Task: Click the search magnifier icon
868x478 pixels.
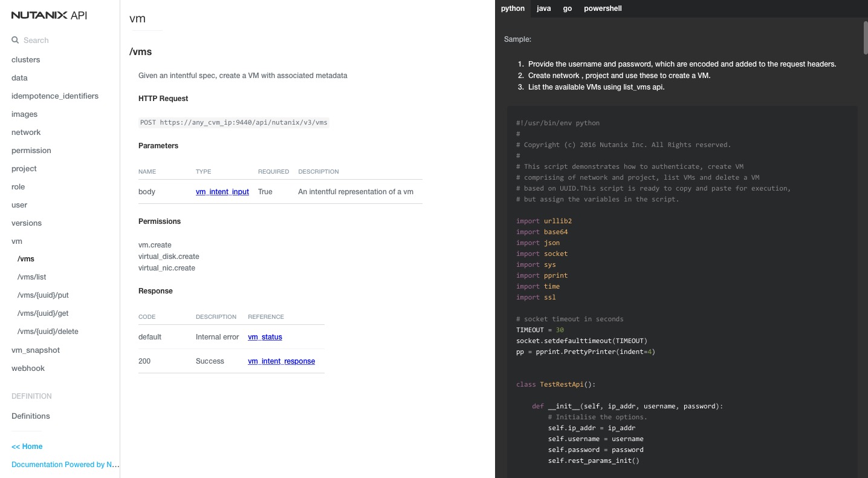Action: pos(15,40)
